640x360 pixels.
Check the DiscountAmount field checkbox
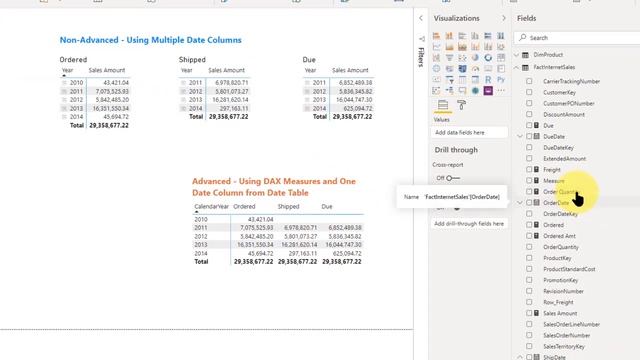point(529,114)
